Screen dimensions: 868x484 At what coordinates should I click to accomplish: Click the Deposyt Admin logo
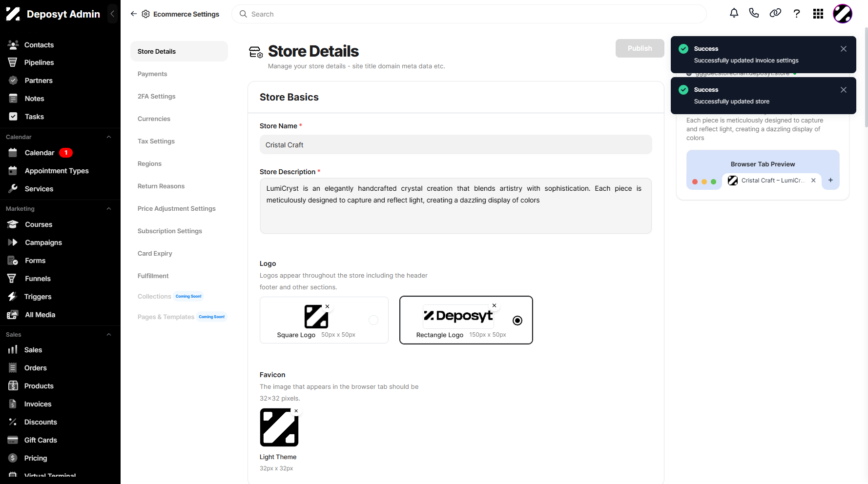pos(13,14)
